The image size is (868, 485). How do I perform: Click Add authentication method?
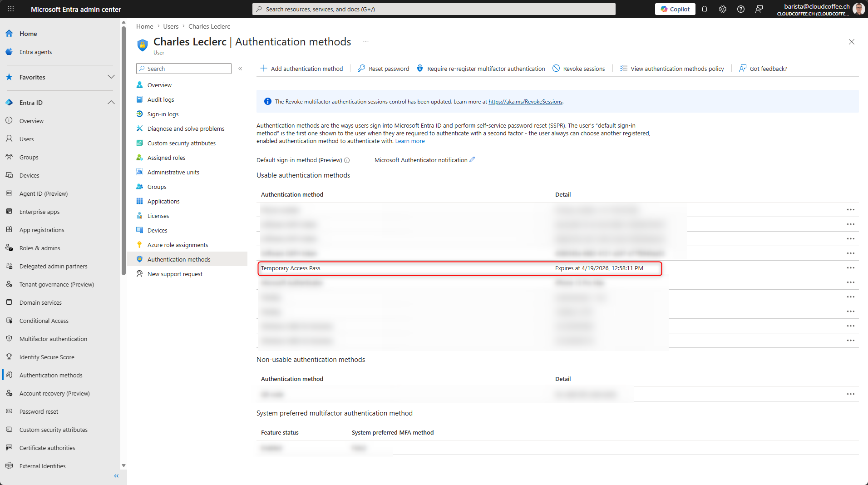[302, 69]
